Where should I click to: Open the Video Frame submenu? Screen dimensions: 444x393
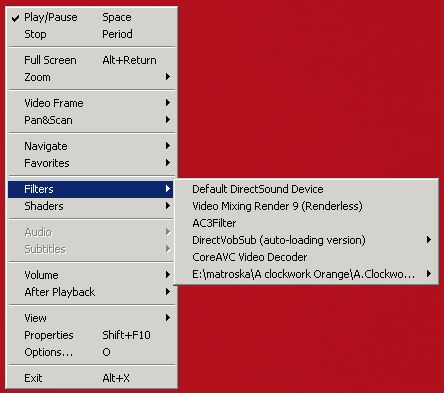point(91,103)
